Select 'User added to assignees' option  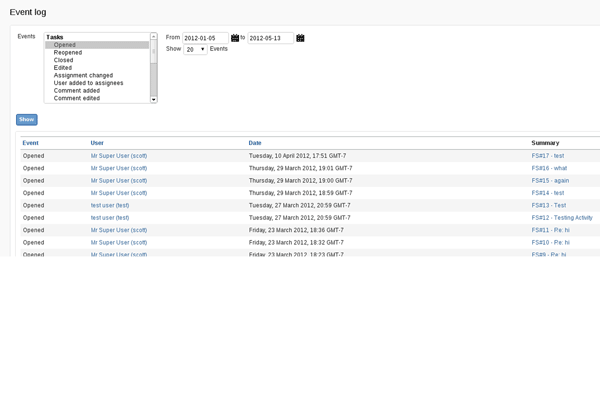89,82
